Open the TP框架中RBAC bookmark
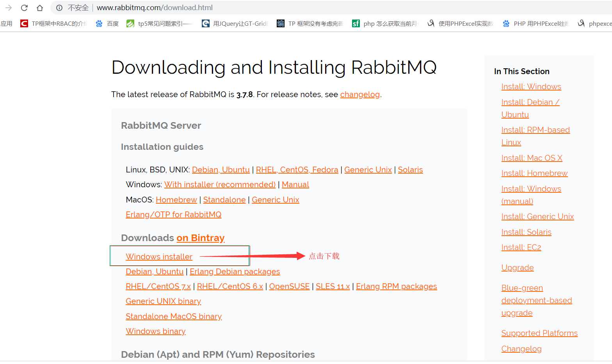Viewport: 612px width, 364px height. coord(54,24)
